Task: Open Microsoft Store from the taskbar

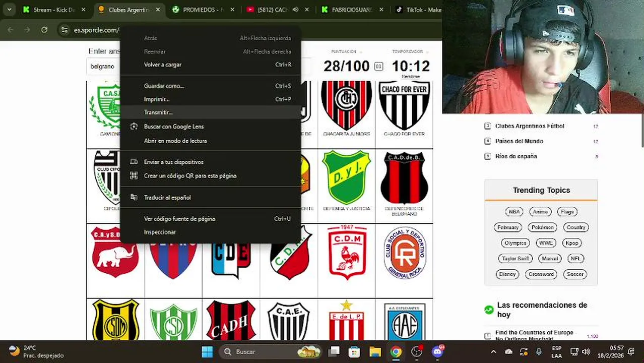Action: point(354,351)
